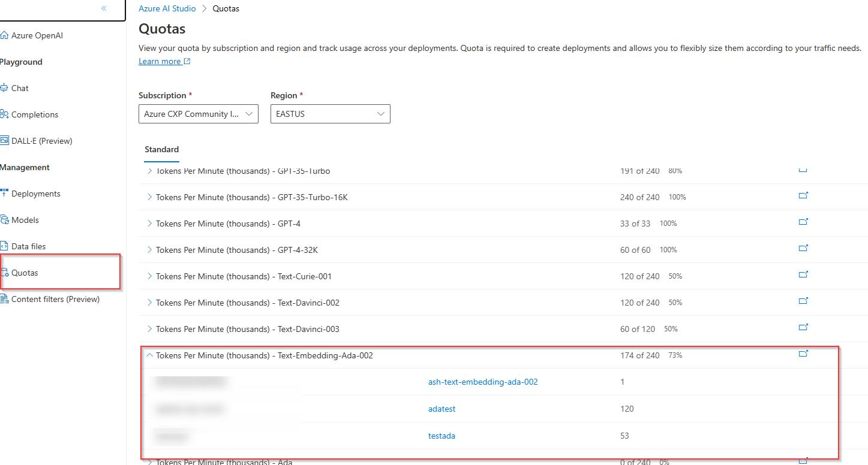Click the Content filters icon

coord(4,299)
